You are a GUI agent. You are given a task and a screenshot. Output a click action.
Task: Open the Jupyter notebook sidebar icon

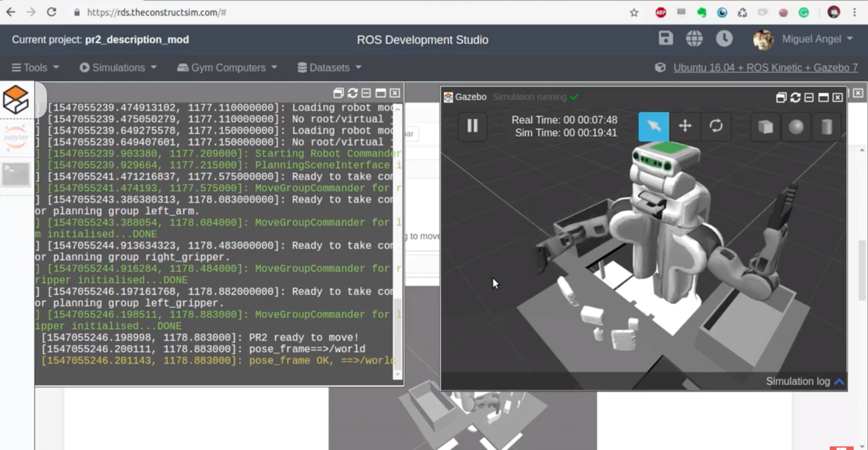tap(16, 138)
